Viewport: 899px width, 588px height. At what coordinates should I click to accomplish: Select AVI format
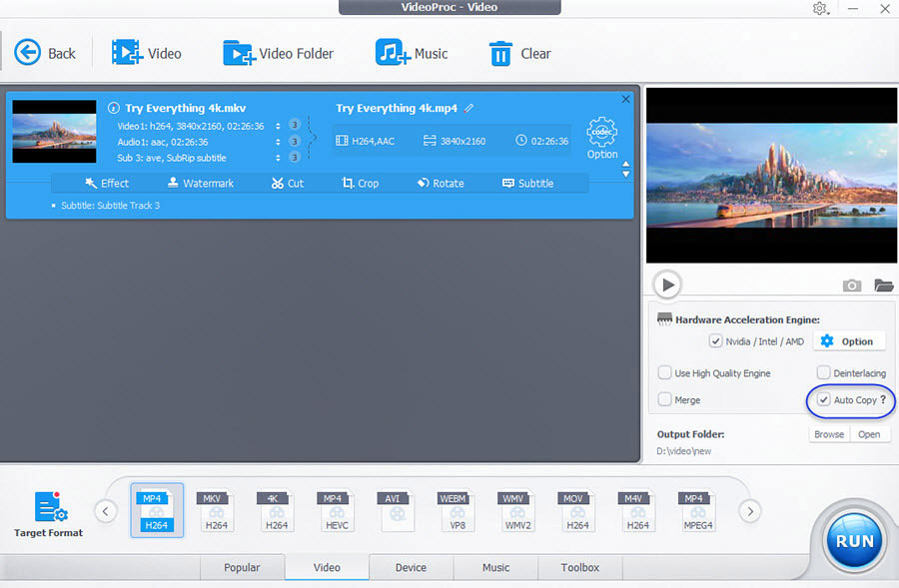tap(397, 510)
